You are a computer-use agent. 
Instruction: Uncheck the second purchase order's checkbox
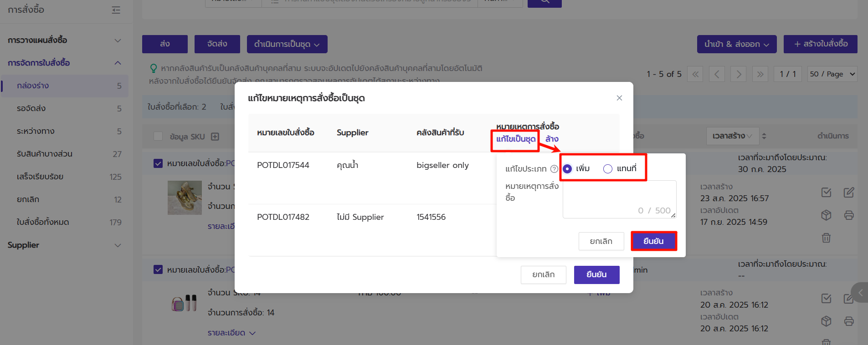[158, 269]
